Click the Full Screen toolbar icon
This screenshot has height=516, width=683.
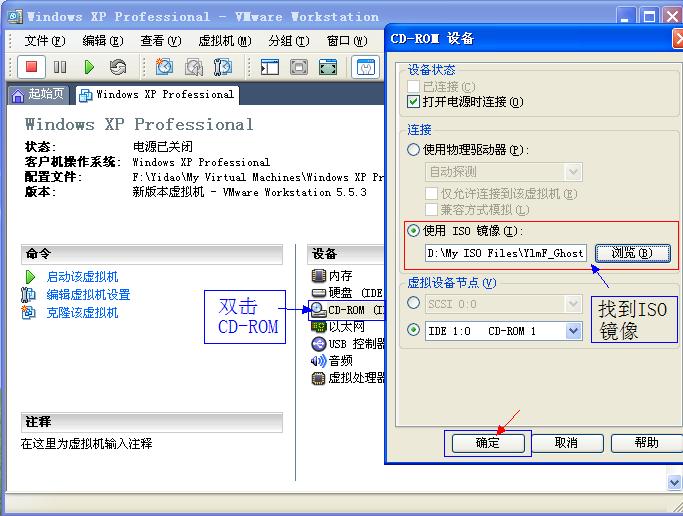coord(328,67)
